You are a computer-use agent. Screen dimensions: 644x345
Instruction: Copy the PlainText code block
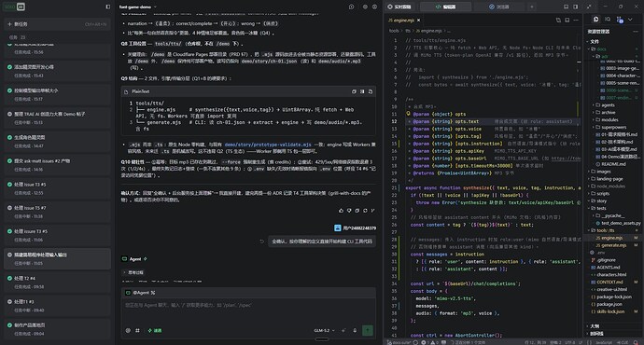point(354,91)
